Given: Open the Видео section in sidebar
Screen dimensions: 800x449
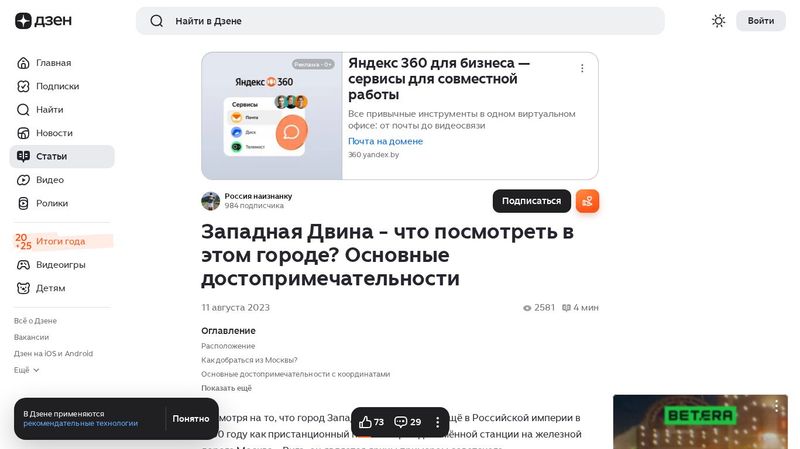Looking at the screenshot, I should [49, 180].
